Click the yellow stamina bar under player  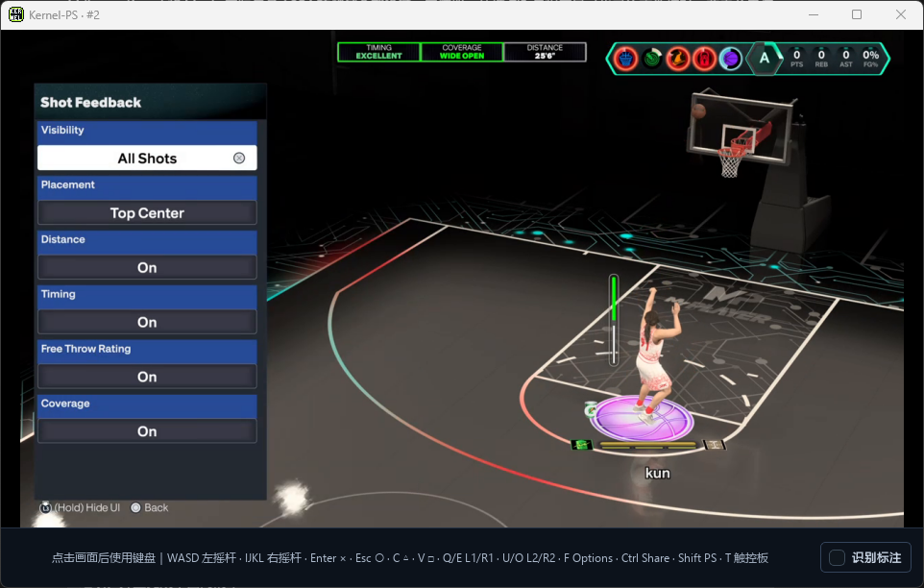coord(648,445)
